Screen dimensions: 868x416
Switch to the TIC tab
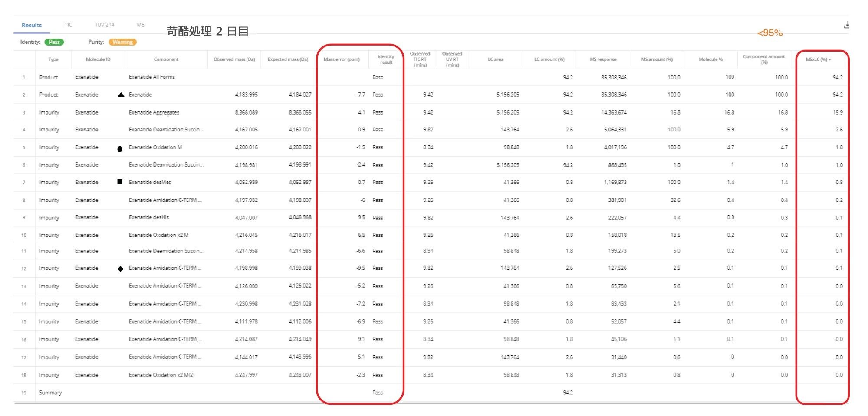(68, 25)
